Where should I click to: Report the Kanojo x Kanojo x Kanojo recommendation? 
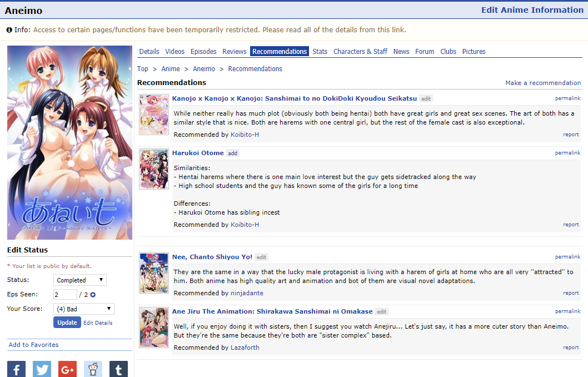[x=571, y=135]
